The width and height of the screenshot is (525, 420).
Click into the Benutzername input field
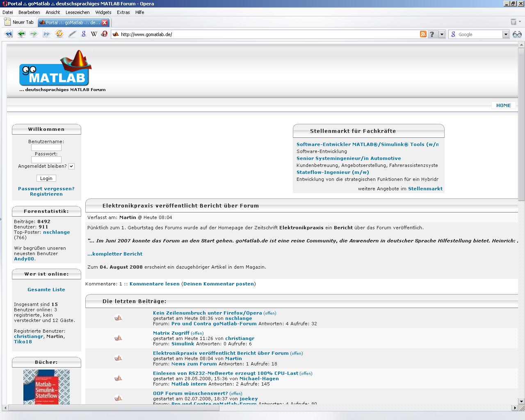(x=46, y=148)
